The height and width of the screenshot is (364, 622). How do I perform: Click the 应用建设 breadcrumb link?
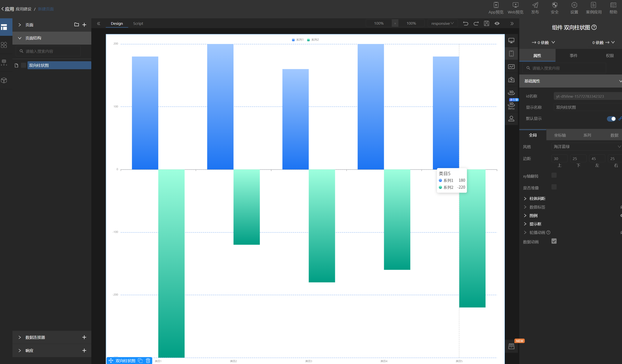pyautogui.click(x=23, y=9)
